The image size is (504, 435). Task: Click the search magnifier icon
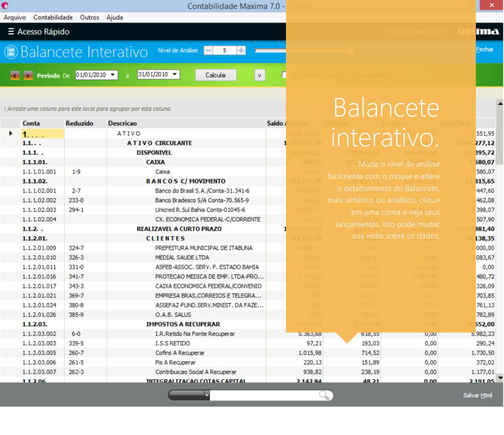[x=326, y=395]
